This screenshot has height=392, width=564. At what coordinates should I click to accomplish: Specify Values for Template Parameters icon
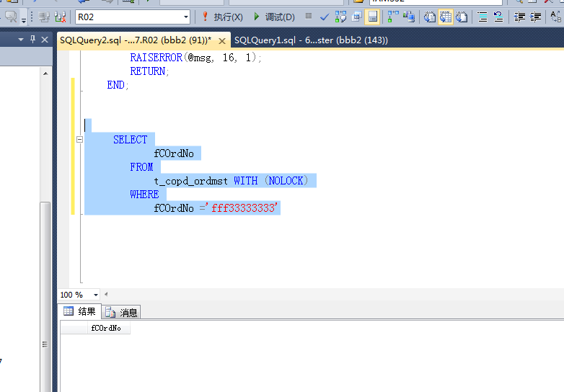click(x=556, y=17)
